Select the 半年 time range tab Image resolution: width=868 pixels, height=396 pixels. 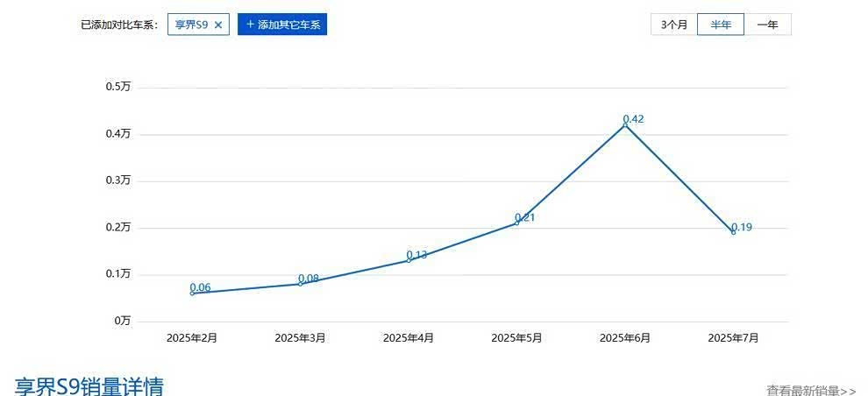(x=720, y=25)
